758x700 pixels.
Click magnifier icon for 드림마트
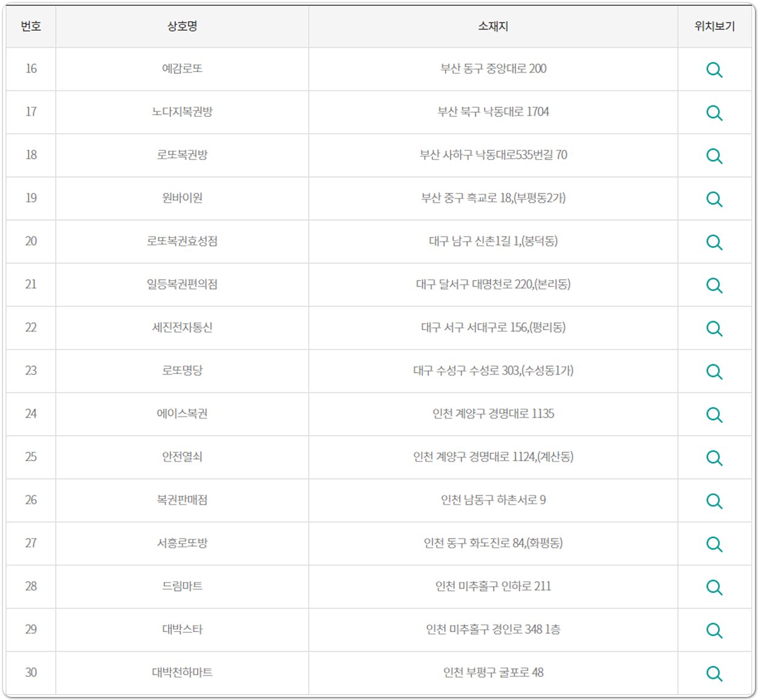714,587
